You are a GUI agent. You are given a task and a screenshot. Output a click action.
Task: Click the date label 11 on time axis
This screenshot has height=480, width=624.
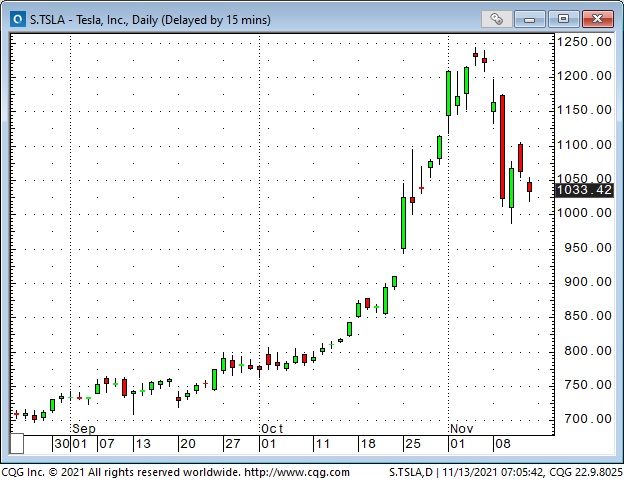323,444
